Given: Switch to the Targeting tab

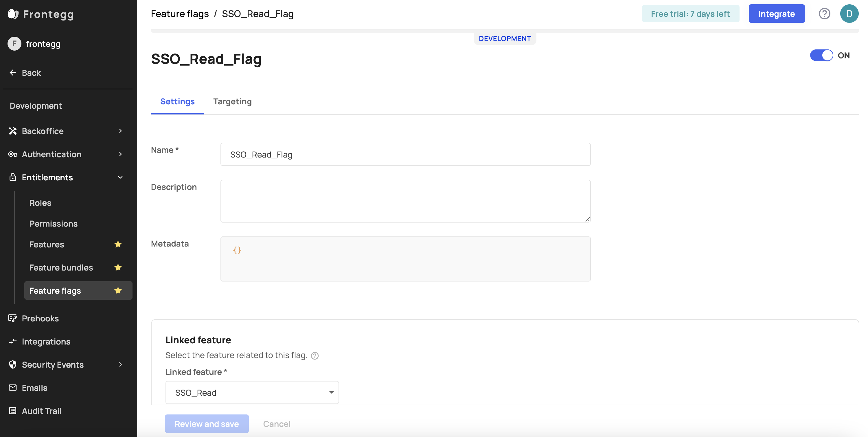Looking at the screenshot, I should click(232, 101).
